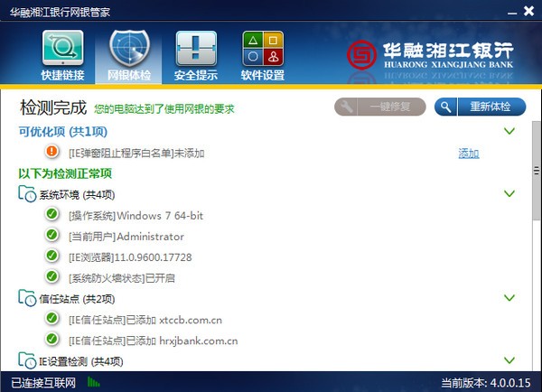Select the 网银体检 radar shield icon

point(129,48)
